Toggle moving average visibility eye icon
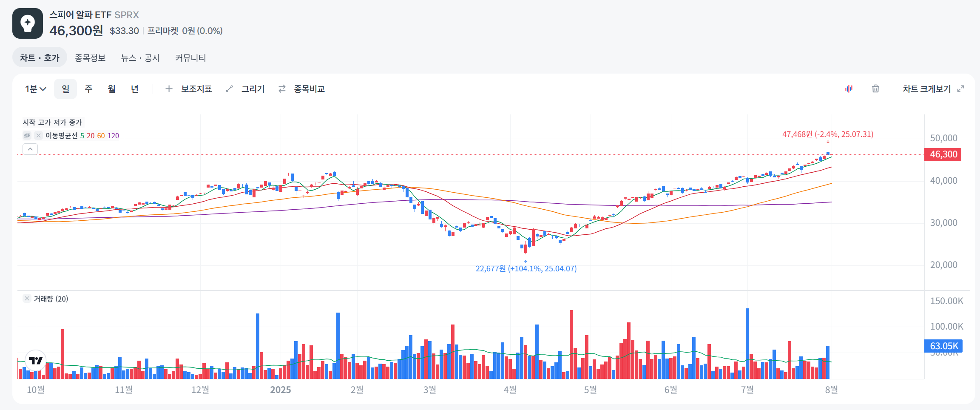980x410 pixels. (x=27, y=135)
